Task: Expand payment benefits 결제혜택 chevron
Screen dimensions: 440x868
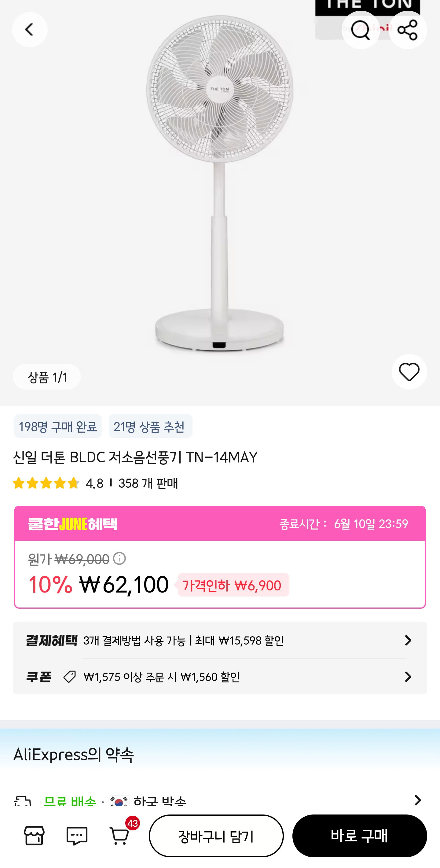Action: tap(408, 640)
